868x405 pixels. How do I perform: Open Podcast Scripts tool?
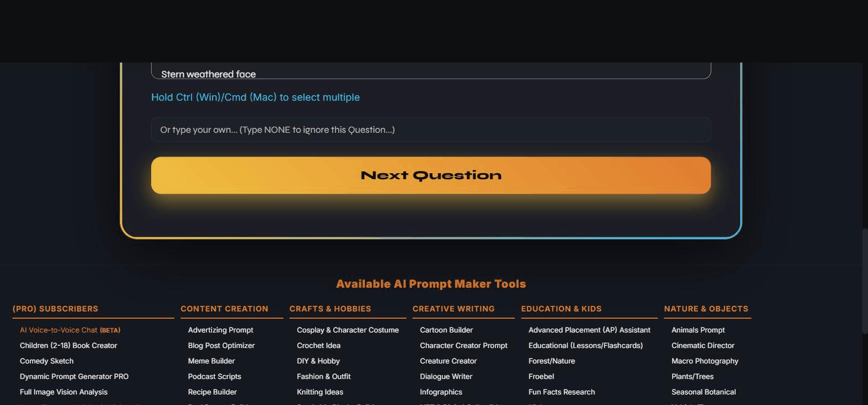click(x=215, y=376)
